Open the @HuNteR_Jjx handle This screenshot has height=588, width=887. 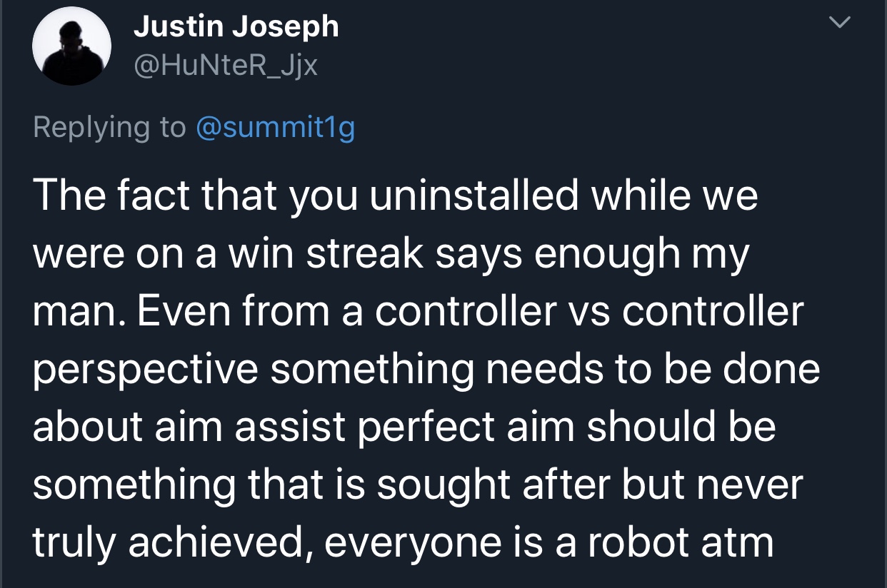(x=225, y=66)
